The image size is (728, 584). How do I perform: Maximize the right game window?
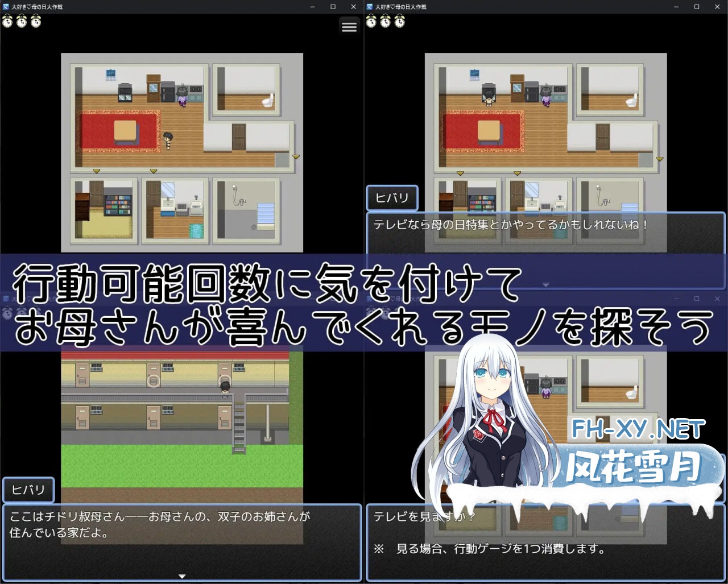697,7
